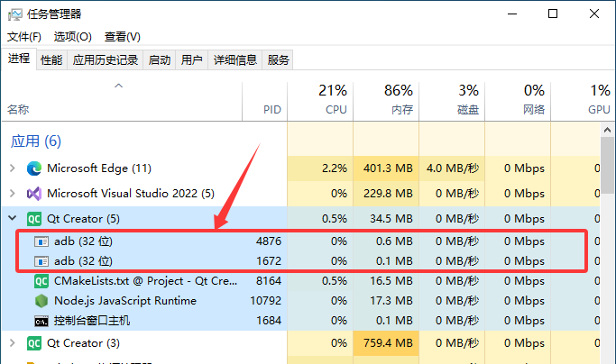Click the Microsoft Edge process icon
The image size is (616, 364).
34,168
